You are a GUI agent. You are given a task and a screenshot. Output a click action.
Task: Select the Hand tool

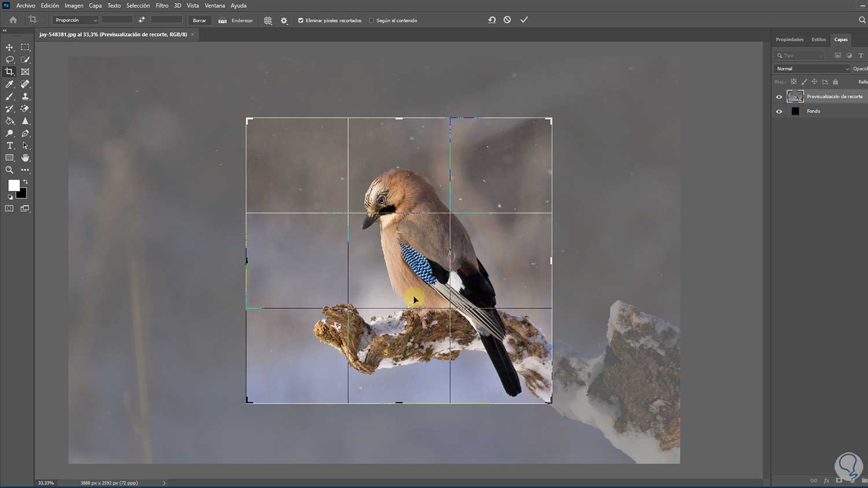pyautogui.click(x=25, y=158)
